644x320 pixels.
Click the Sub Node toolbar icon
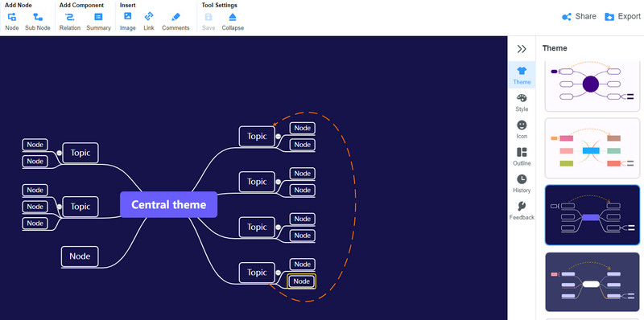38,17
